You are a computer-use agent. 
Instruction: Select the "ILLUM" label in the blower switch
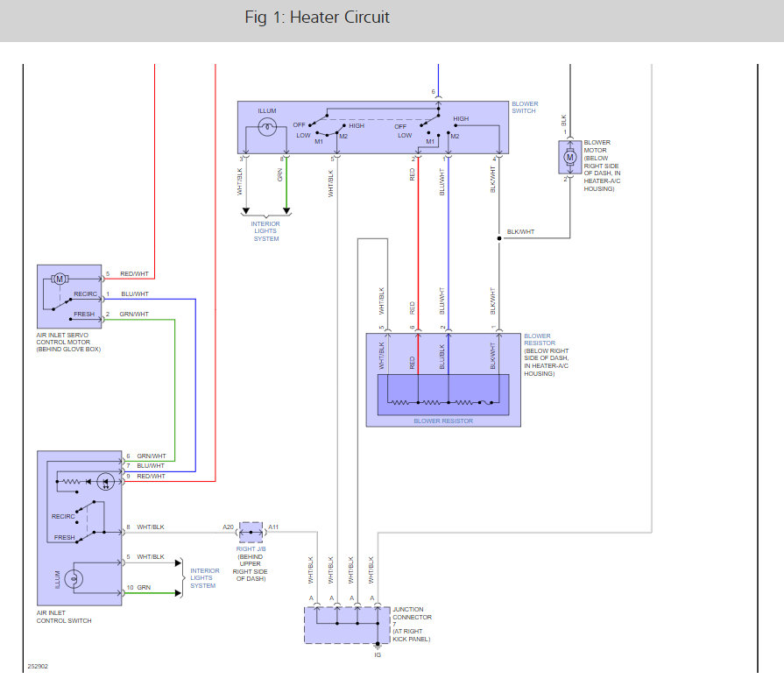(267, 111)
